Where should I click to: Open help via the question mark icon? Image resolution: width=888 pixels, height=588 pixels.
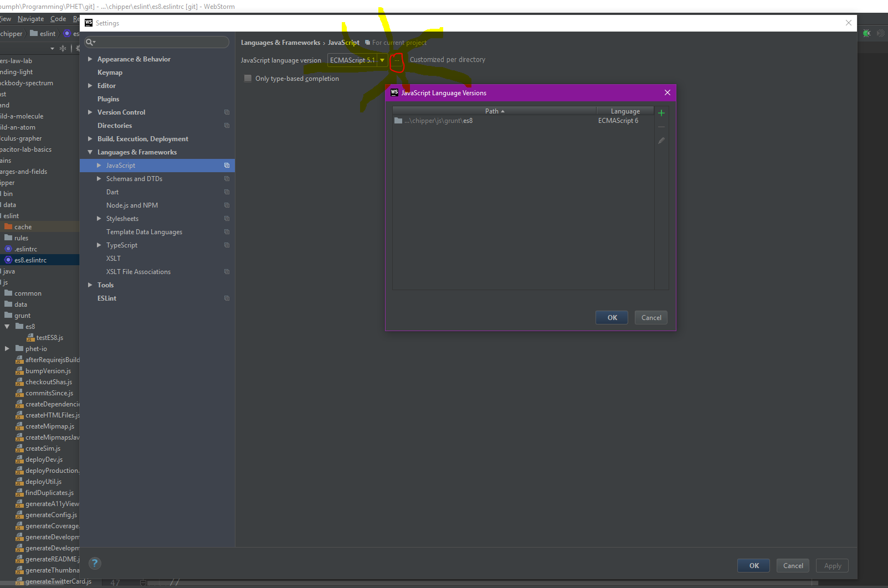point(94,563)
